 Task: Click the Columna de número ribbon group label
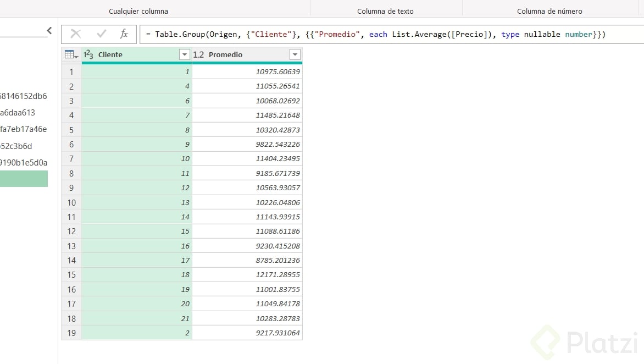tap(549, 11)
